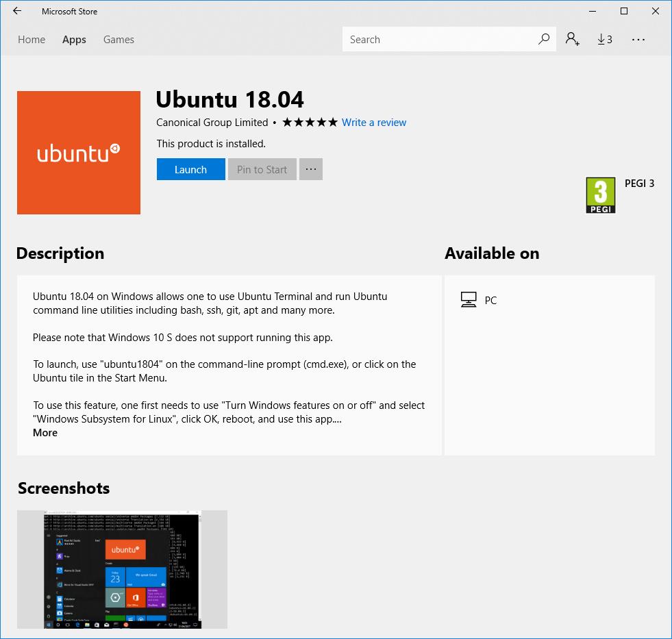Open the more options button beside Pin to Start
Image resolution: width=672 pixels, height=639 pixels.
click(311, 169)
